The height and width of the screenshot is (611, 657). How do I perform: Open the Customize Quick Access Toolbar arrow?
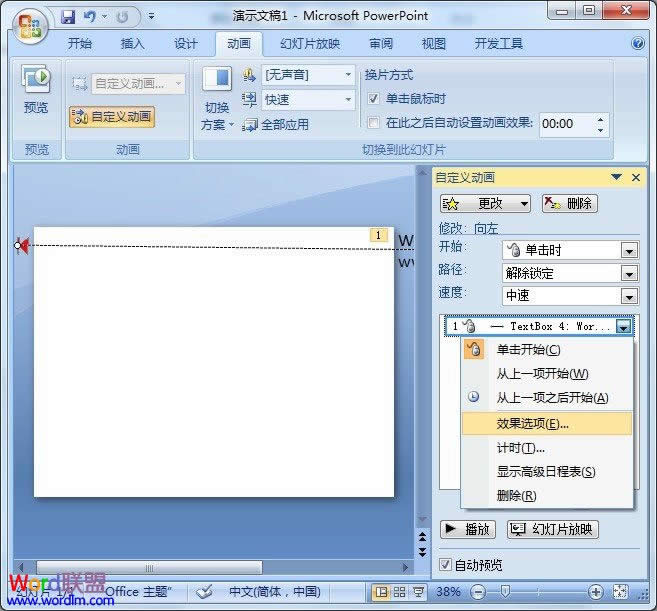(x=151, y=17)
